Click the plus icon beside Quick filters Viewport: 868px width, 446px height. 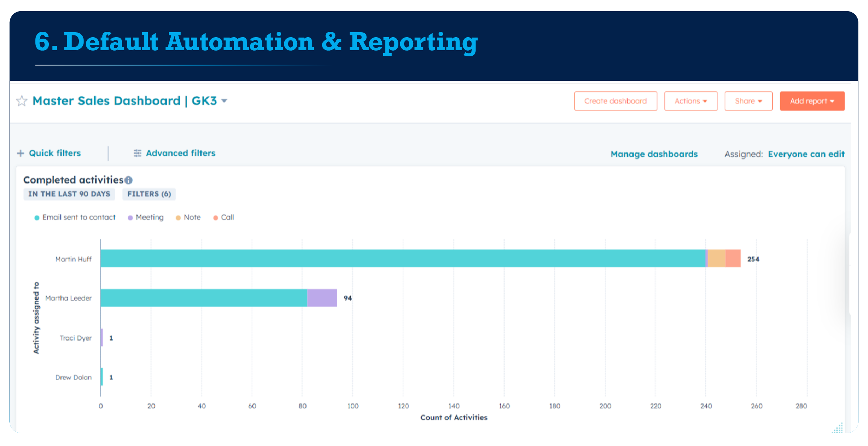[x=21, y=153]
